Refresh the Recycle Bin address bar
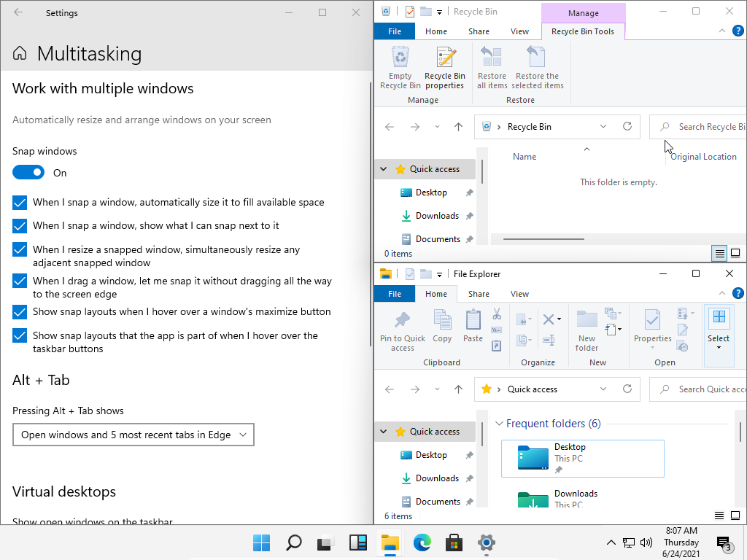This screenshot has width=747, height=560. tap(627, 126)
